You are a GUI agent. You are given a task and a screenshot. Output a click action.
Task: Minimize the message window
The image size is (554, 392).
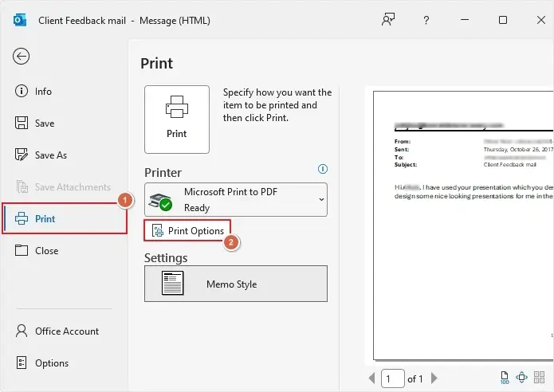pyautogui.click(x=465, y=20)
